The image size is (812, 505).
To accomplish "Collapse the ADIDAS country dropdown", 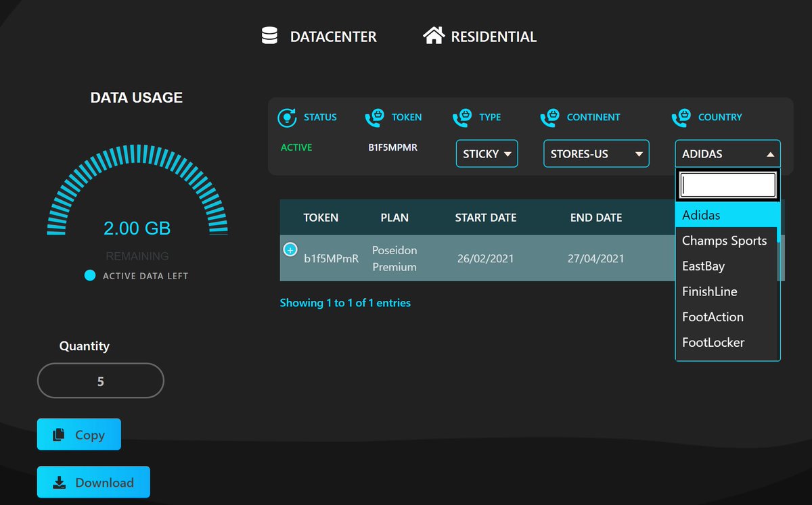I will click(x=727, y=153).
